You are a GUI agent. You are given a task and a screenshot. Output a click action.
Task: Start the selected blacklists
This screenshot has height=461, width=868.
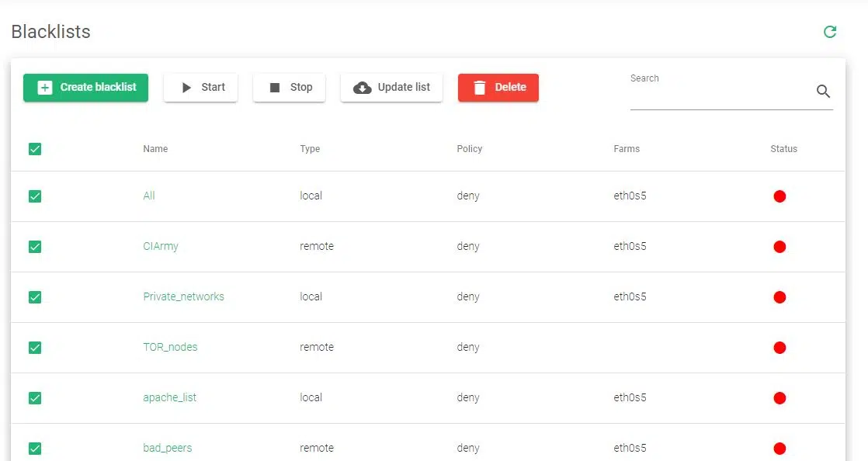(200, 88)
